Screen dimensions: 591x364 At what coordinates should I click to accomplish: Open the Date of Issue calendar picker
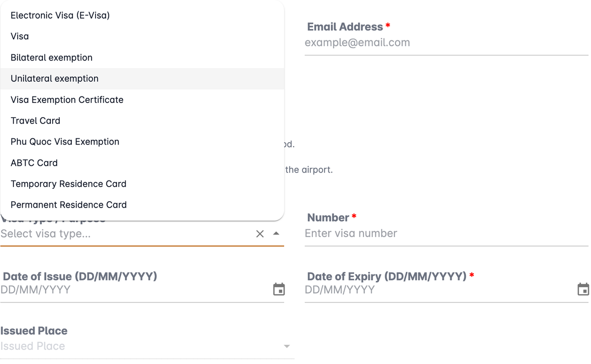(279, 290)
